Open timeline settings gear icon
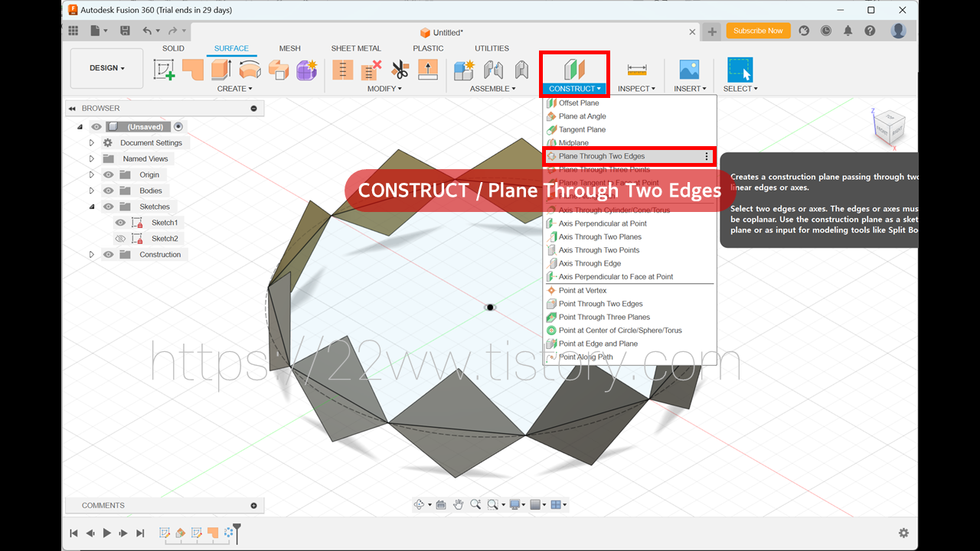The height and width of the screenshot is (551, 980). 903,533
